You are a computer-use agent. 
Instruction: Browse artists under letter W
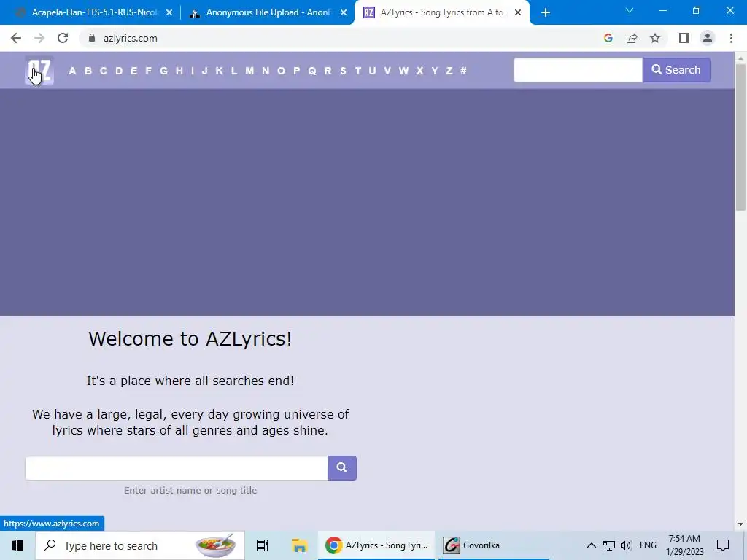pyautogui.click(x=403, y=71)
